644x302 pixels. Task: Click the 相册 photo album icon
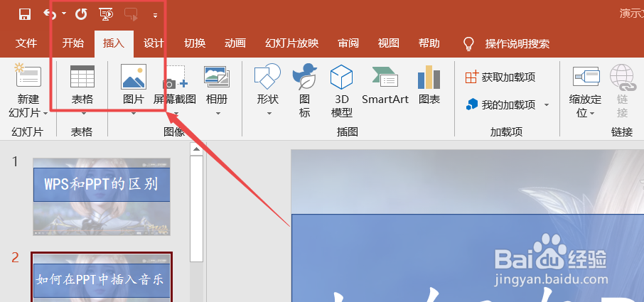[217, 77]
